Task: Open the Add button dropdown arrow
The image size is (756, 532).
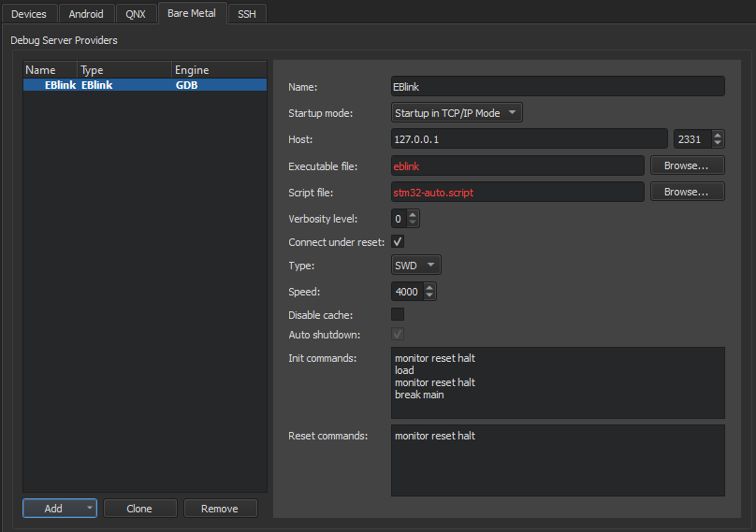Action: 90,509
